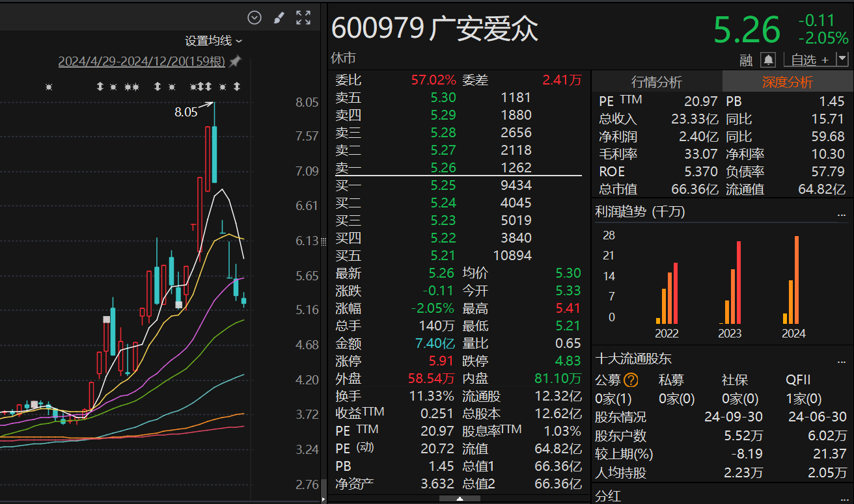Image resolution: width=854 pixels, height=504 pixels.
Task: Click the 卖四 row at 5.29
Action: tap(459, 115)
